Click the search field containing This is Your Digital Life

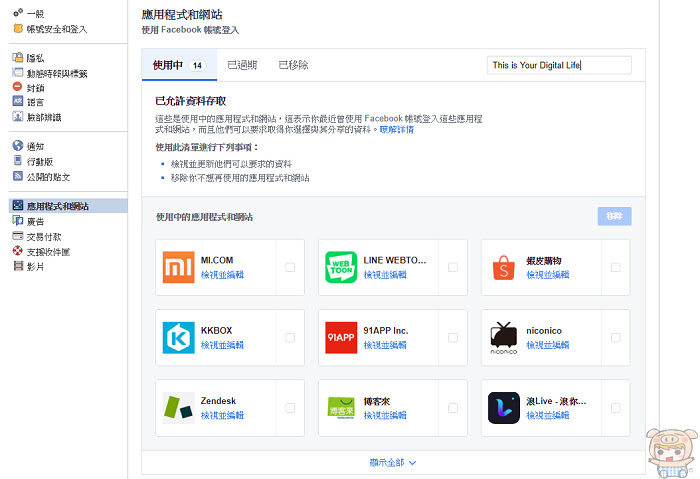click(x=559, y=65)
